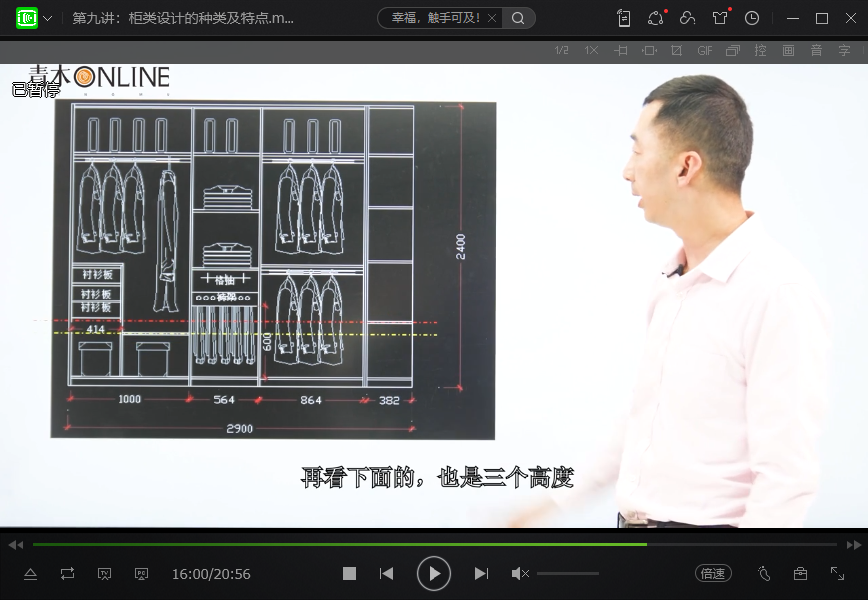Click the green iQIYI logo icon

27,18
